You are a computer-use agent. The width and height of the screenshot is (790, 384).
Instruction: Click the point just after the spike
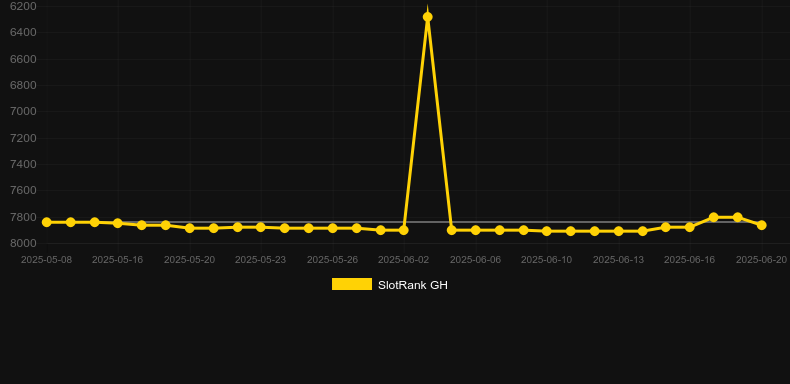point(451,230)
